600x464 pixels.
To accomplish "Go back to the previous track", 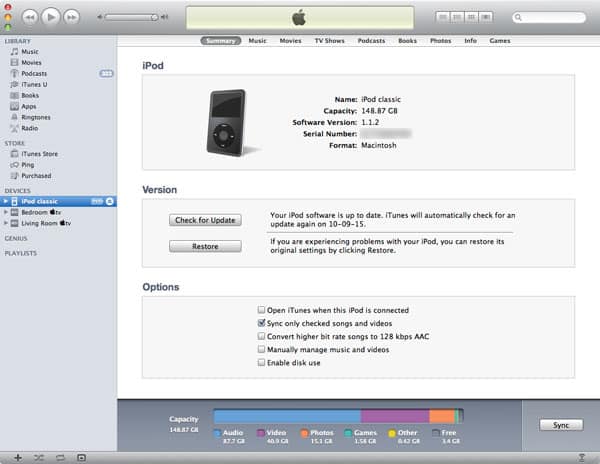I will click(x=30, y=17).
